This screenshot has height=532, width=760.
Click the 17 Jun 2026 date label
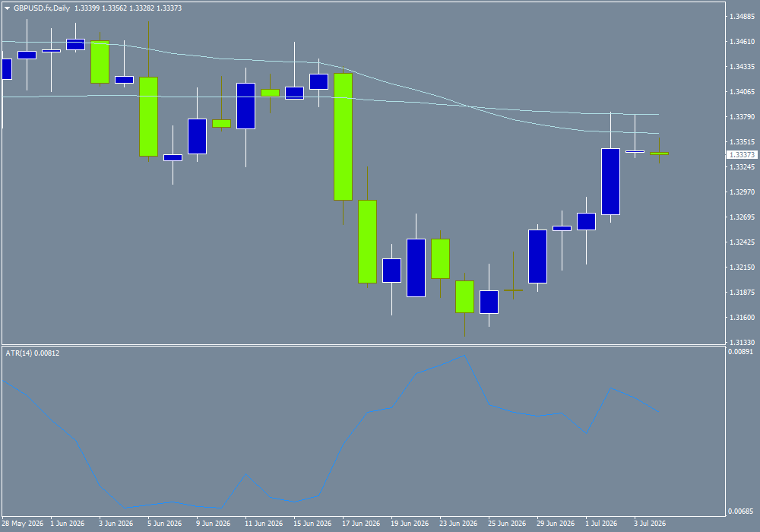click(361, 524)
